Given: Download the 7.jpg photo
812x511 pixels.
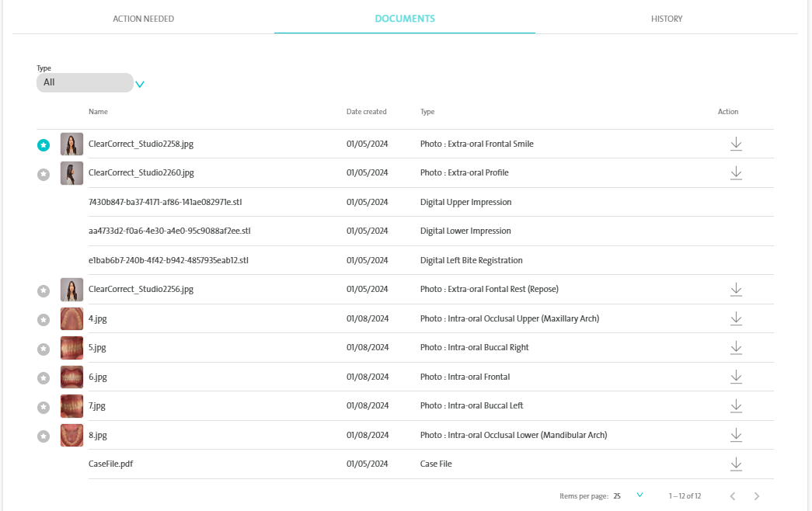Looking at the screenshot, I should pos(736,406).
